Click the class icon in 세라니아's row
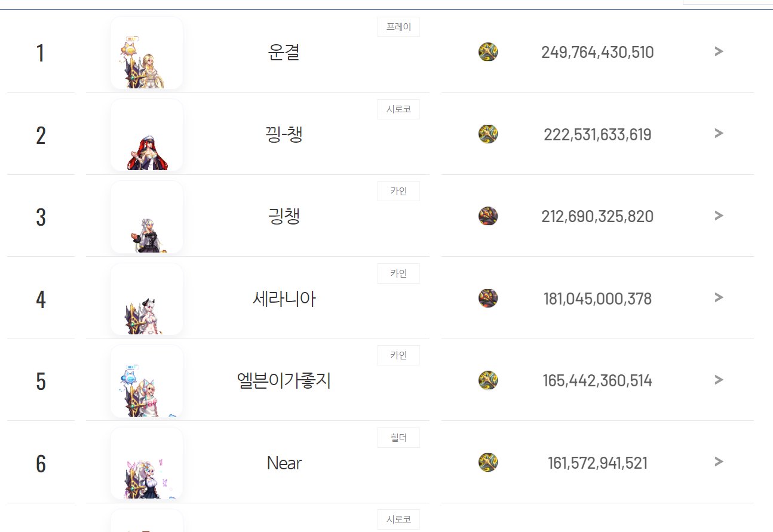The image size is (773, 532). 488,298
